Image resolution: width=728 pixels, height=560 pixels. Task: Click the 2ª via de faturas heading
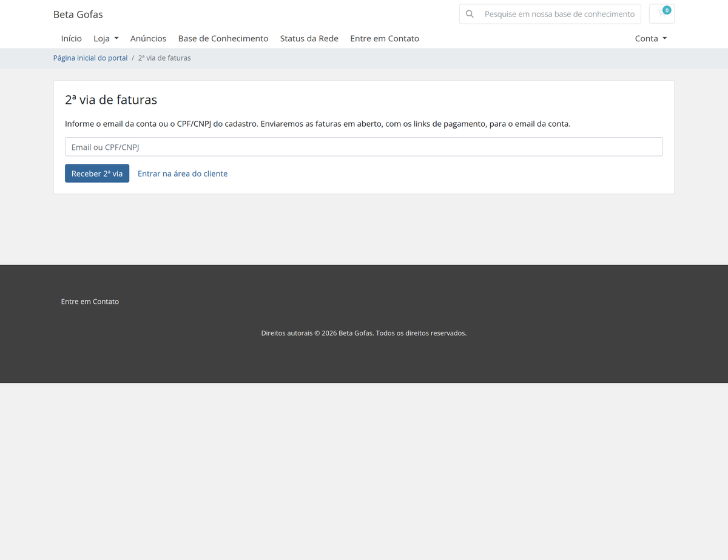point(111,100)
